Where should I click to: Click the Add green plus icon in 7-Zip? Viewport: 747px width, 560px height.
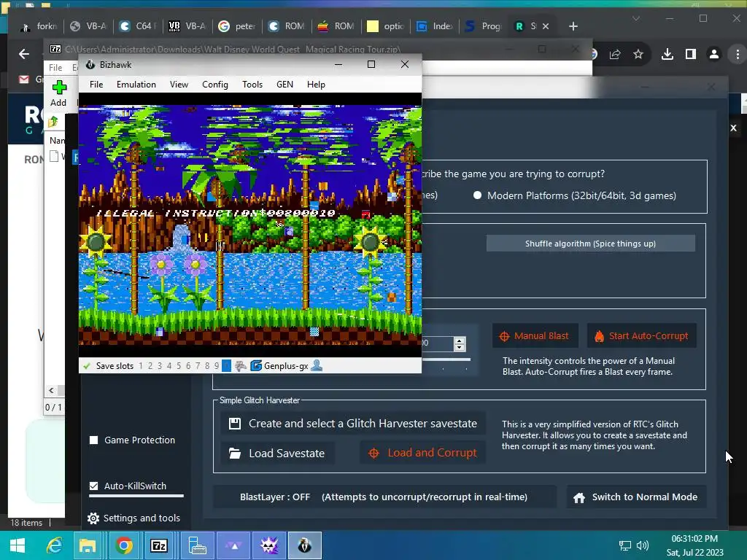tap(59, 87)
